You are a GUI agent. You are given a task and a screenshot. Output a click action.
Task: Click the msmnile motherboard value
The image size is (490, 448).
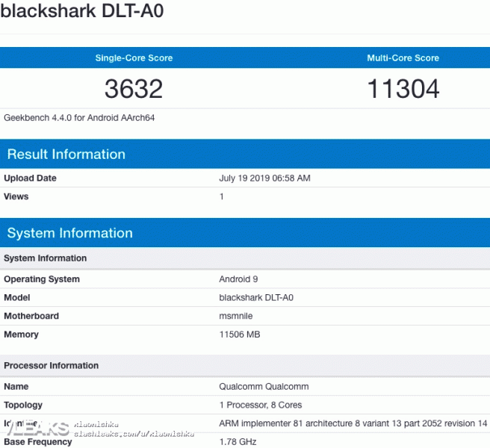click(x=236, y=316)
